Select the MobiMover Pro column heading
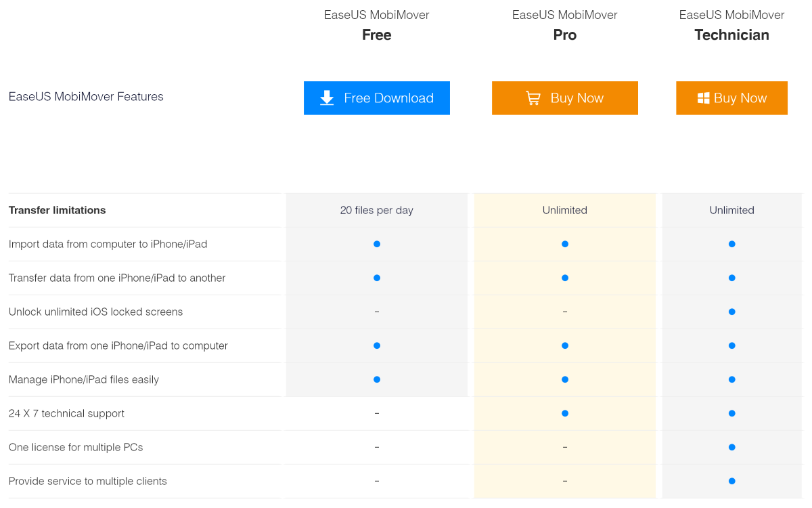The height and width of the screenshot is (508, 812). 564,35
